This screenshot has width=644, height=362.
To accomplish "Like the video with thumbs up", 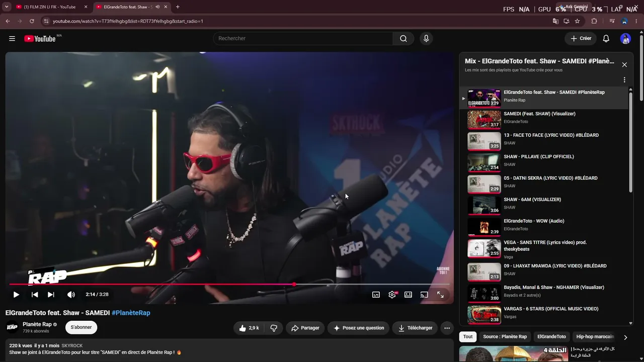I will (250, 328).
